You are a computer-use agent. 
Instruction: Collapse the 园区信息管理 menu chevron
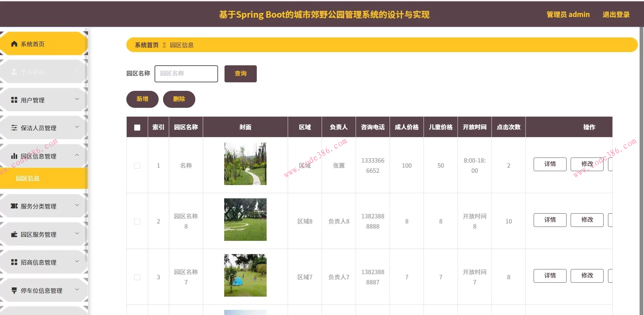77,155
